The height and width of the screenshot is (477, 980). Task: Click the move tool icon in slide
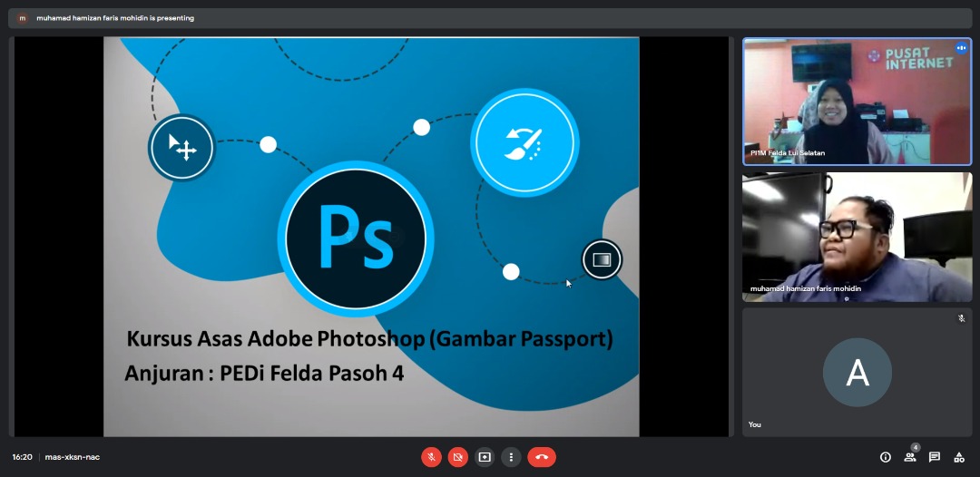pyautogui.click(x=181, y=147)
